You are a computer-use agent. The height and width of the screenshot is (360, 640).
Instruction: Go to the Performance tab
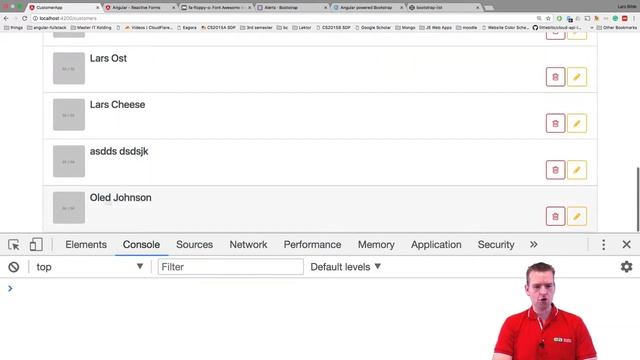click(312, 244)
